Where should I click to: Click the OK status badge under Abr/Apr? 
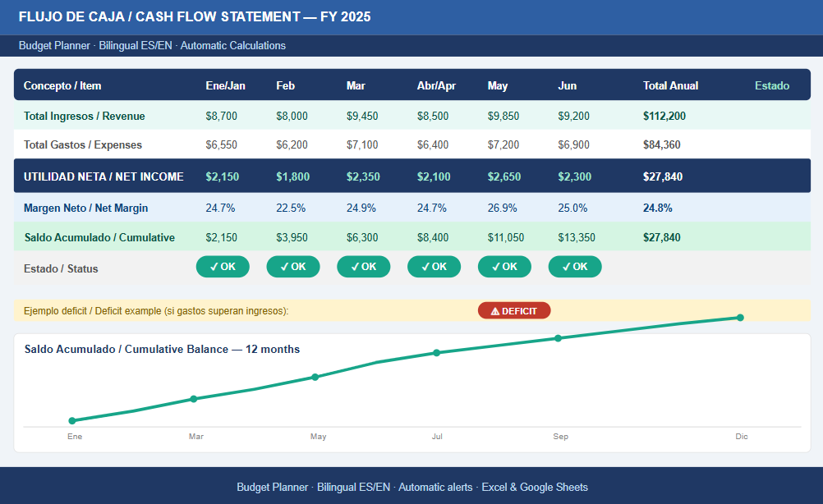pyautogui.click(x=434, y=267)
